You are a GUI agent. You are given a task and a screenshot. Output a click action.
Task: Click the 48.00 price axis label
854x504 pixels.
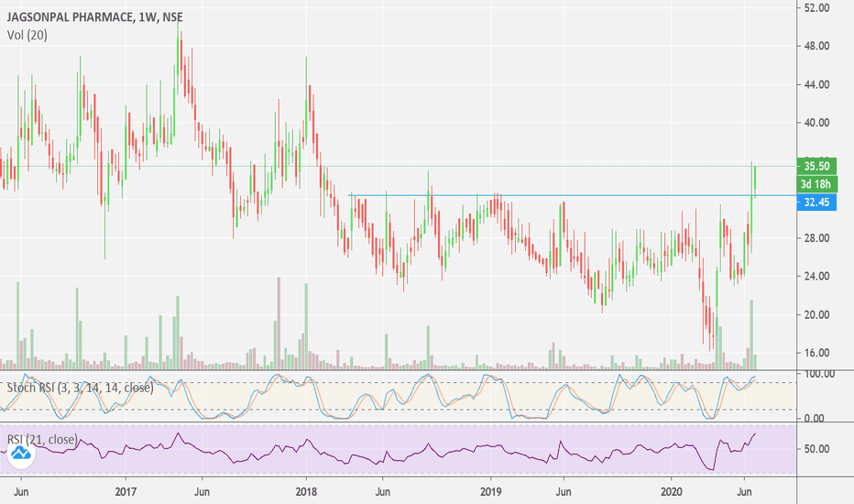[816, 47]
